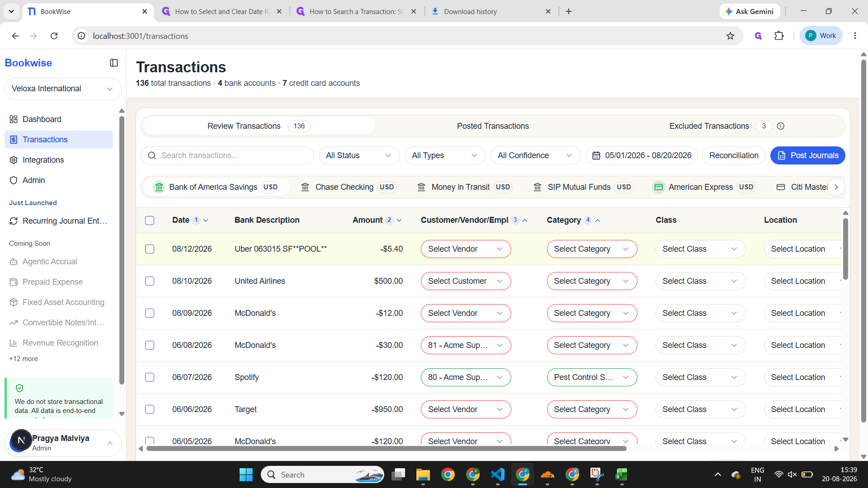This screenshot has width=868, height=488.
Task: Open Visual Studio Code from the taskbar
Action: click(498, 474)
